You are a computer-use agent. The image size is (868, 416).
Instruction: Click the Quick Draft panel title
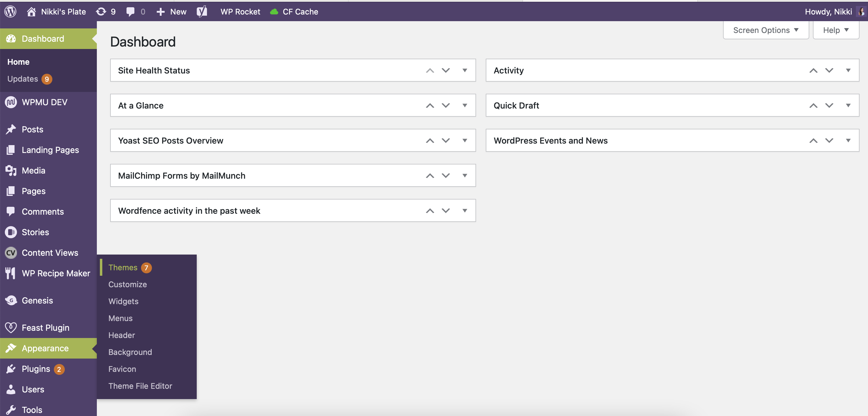point(516,105)
